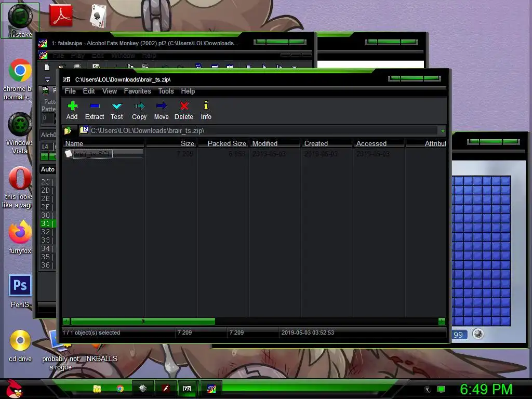Click the horizontal scrollbar left arrow
This screenshot has height=399, width=532.
coord(66,321)
